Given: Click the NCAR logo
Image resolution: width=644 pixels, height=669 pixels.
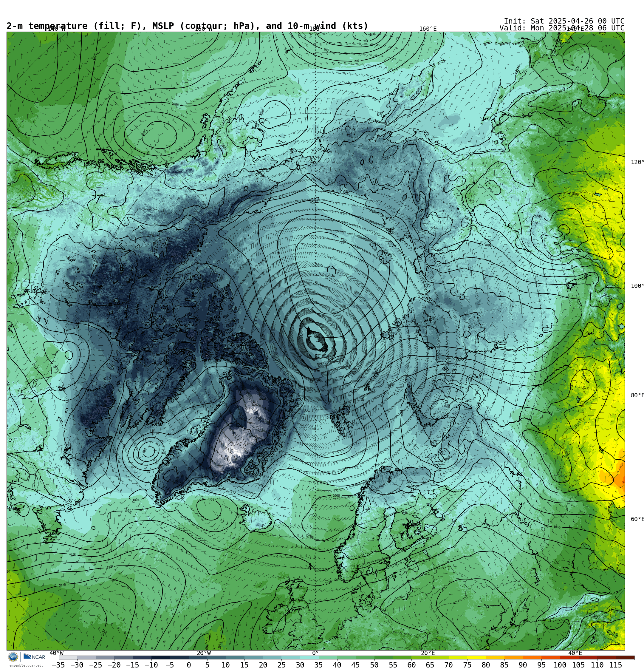Looking at the screenshot, I should (34, 657).
